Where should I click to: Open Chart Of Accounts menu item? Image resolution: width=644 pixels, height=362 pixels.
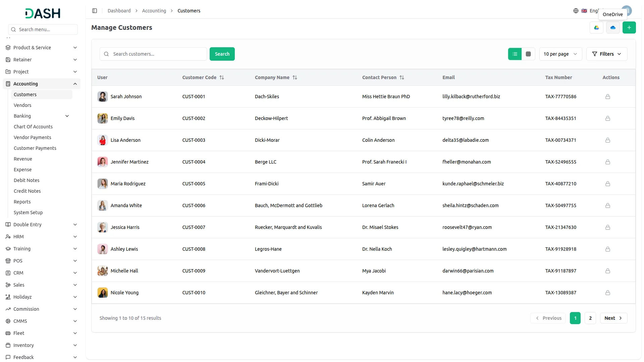(x=33, y=127)
